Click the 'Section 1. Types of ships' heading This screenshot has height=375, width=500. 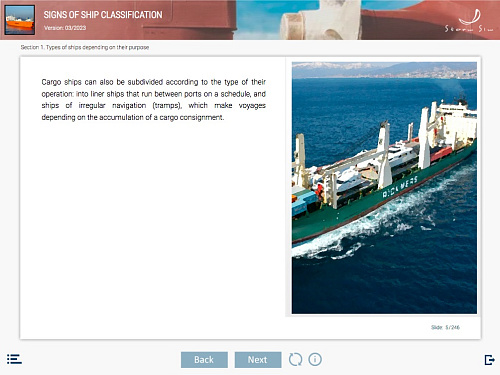[x=85, y=47]
